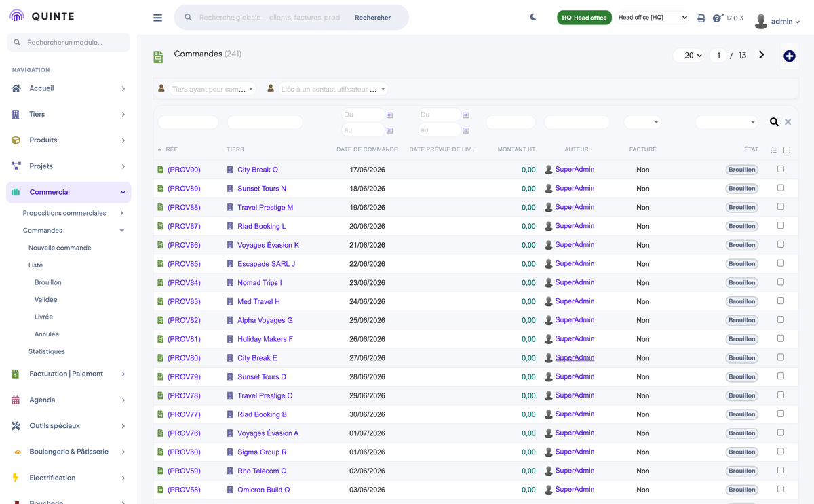Select Livrée under Liste
This screenshot has width=814, height=504.
43,317
